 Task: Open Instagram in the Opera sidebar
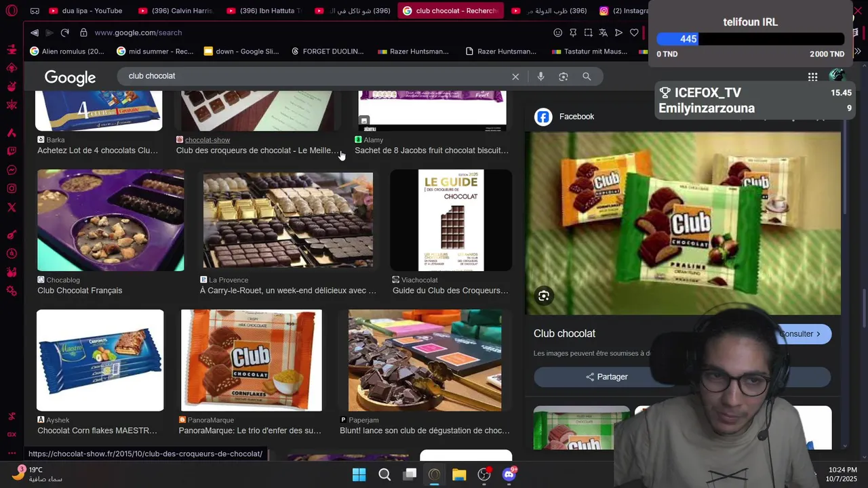pos(12,189)
